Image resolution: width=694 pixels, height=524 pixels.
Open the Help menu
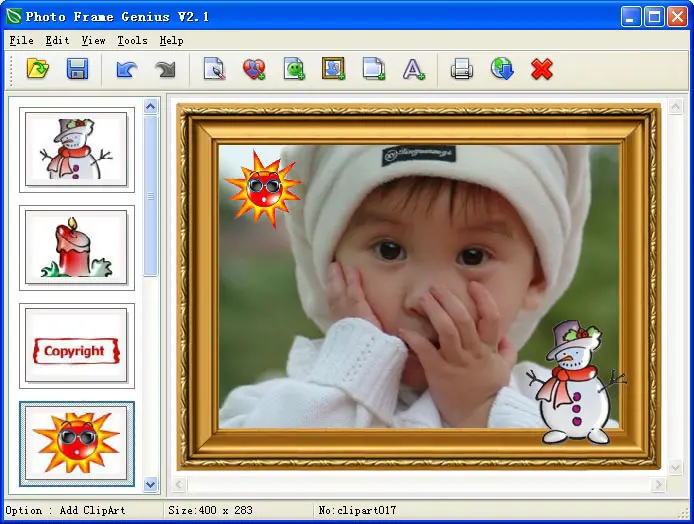point(171,41)
